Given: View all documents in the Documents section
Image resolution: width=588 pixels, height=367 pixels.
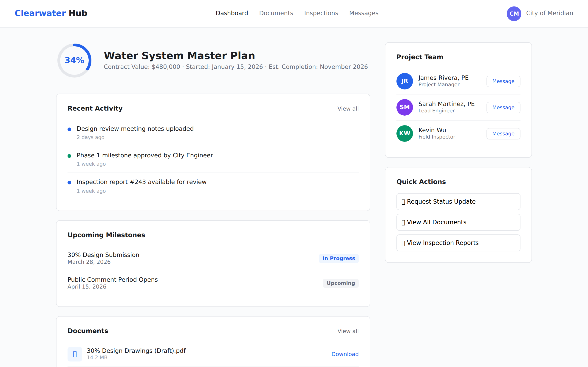Looking at the screenshot, I should click(x=348, y=331).
